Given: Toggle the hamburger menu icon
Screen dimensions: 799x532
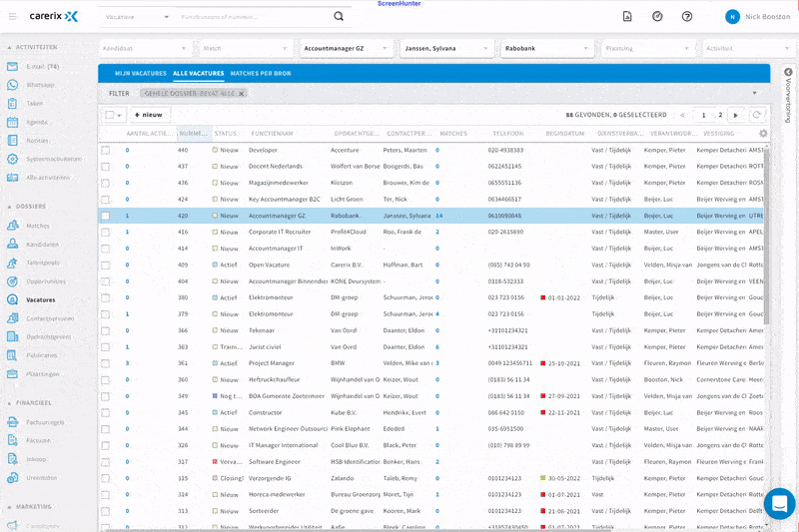Looking at the screenshot, I should (x=13, y=17).
